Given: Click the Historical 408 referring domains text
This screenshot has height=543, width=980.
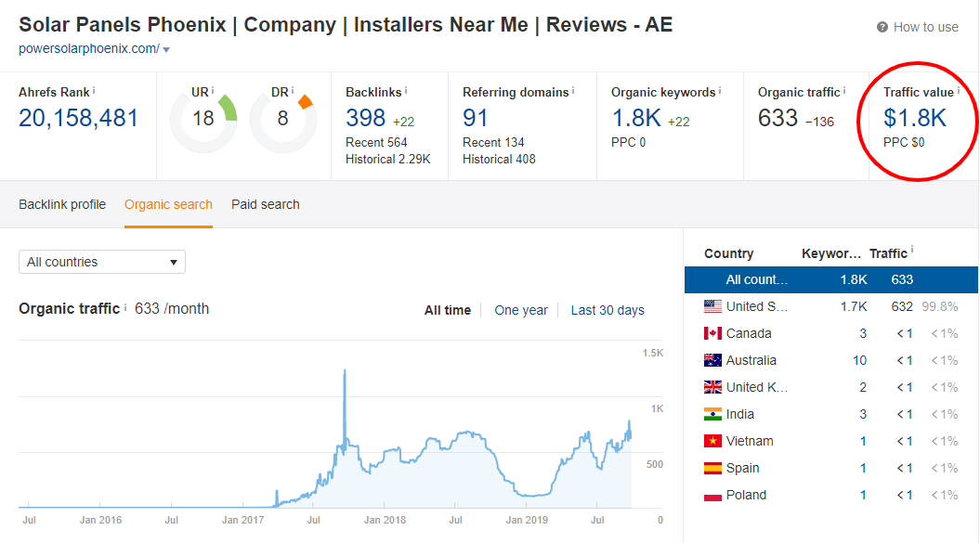Looking at the screenshot, I should click(x=499, y=160).
